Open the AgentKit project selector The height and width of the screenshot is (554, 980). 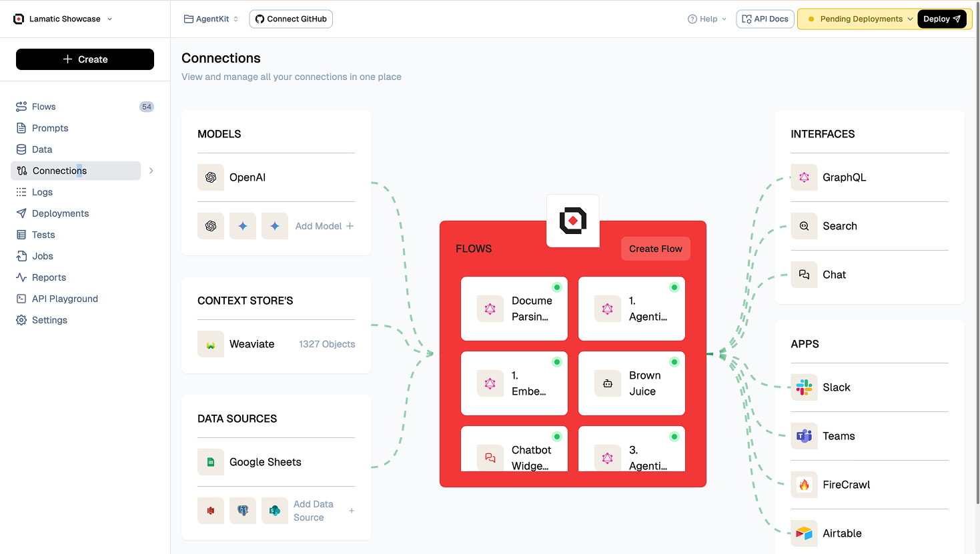[x=211, y=19]
